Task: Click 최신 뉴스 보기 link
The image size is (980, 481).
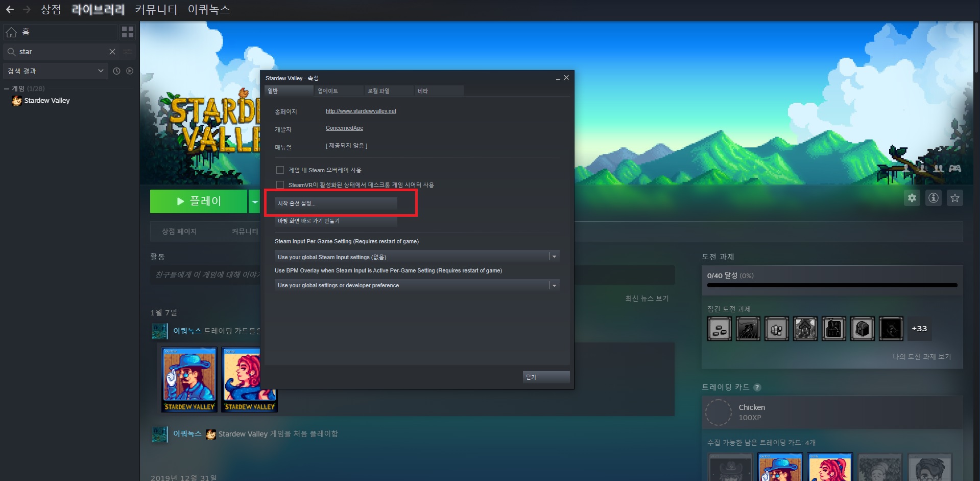Action: (x=647, y=299)
